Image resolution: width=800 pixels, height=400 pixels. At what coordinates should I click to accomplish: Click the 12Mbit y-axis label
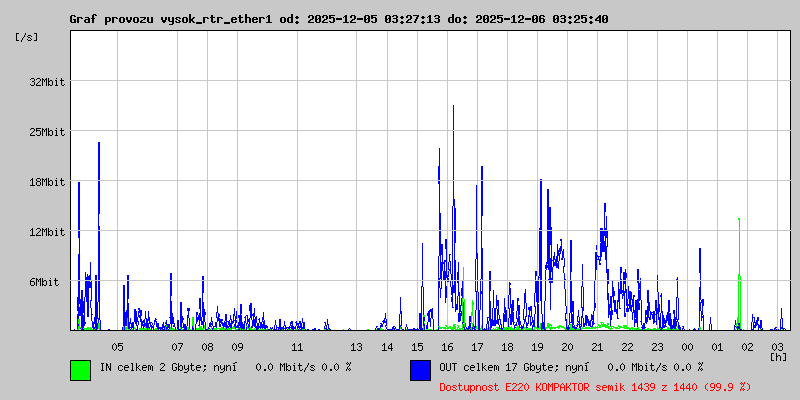(47, 232)
